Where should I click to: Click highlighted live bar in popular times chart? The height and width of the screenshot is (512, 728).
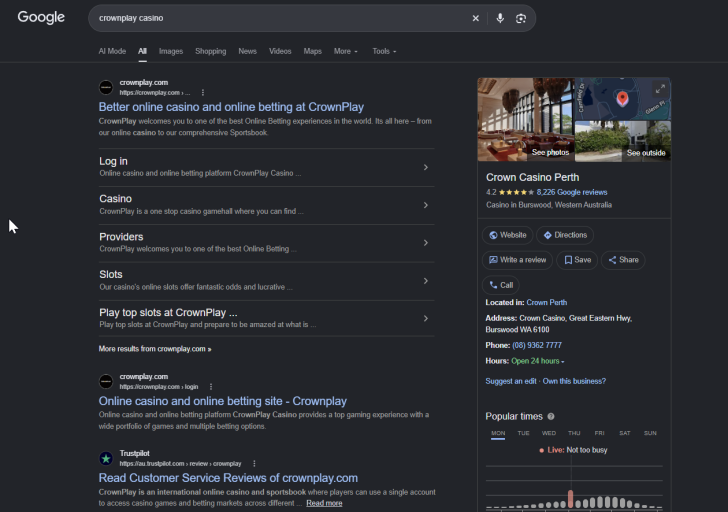coord(570,499)
